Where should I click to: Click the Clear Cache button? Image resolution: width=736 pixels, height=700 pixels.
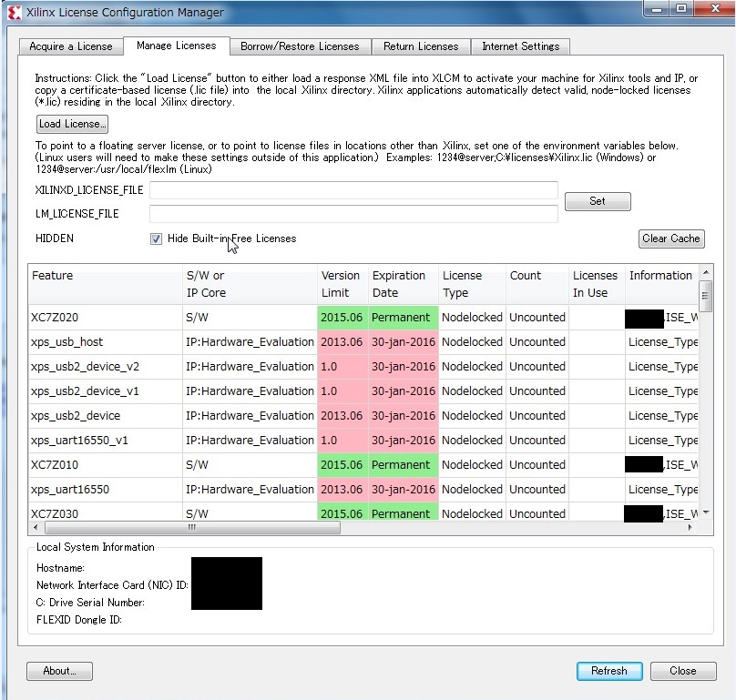(671, 238)
